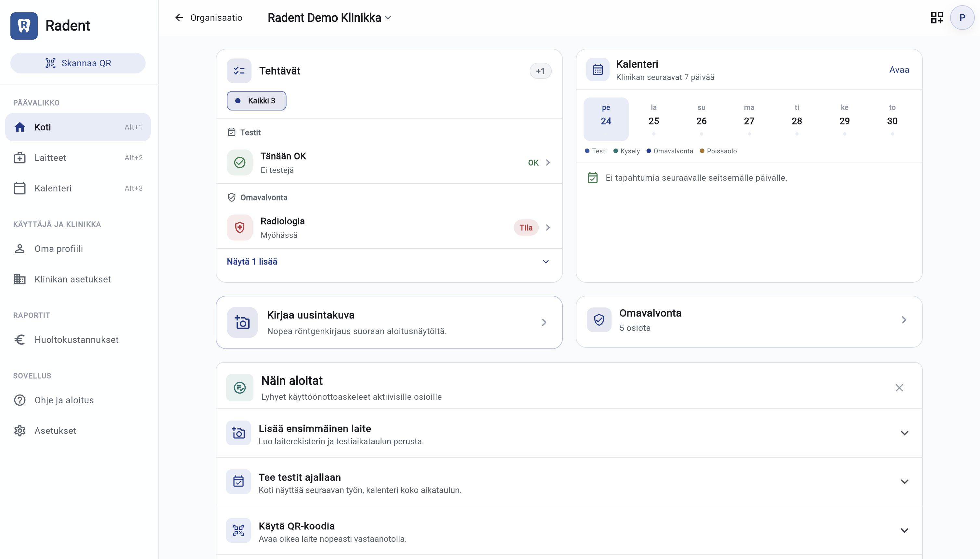Select the Kaikki 3 filter chip

click(x=256, y=101)
